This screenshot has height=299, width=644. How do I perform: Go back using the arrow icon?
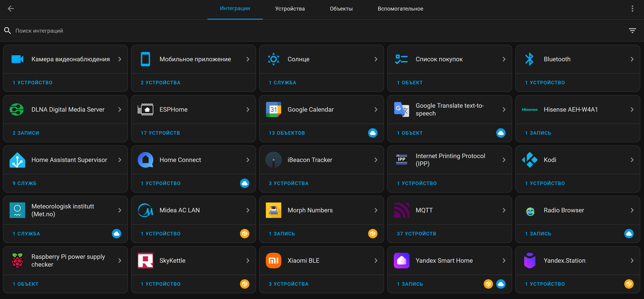(x=11, y=9)
